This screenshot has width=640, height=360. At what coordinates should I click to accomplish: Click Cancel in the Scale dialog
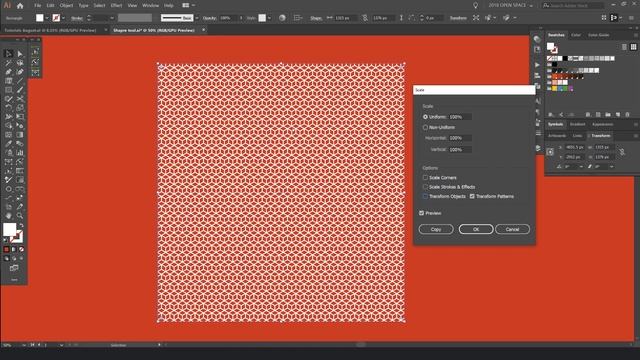click(512, 229)
